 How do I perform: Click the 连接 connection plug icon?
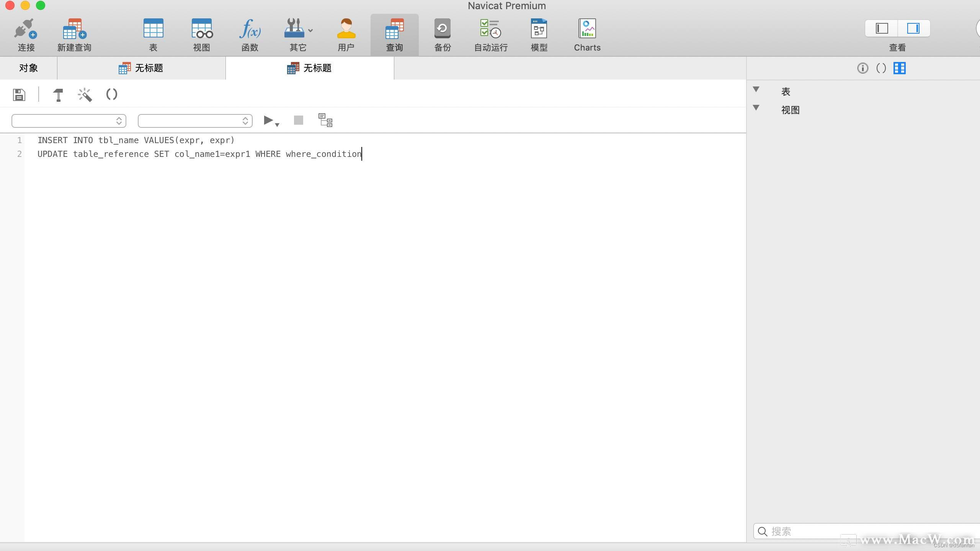26,29
